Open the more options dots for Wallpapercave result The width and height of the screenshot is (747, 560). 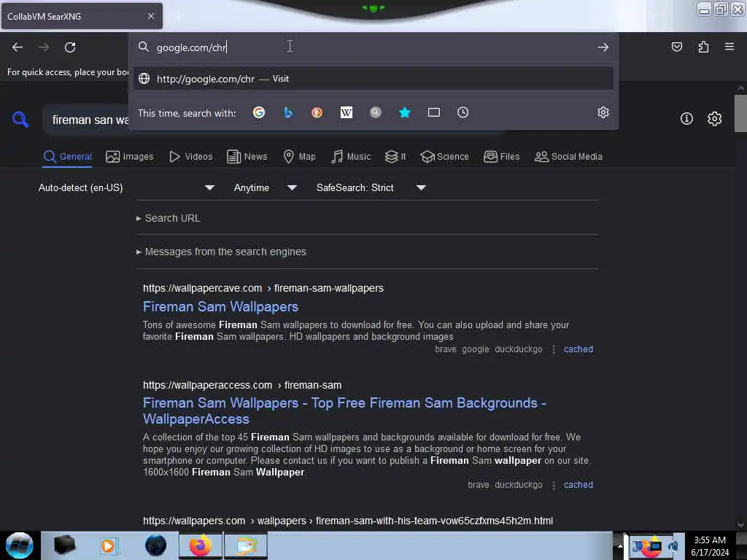click(x=554, y=349)
